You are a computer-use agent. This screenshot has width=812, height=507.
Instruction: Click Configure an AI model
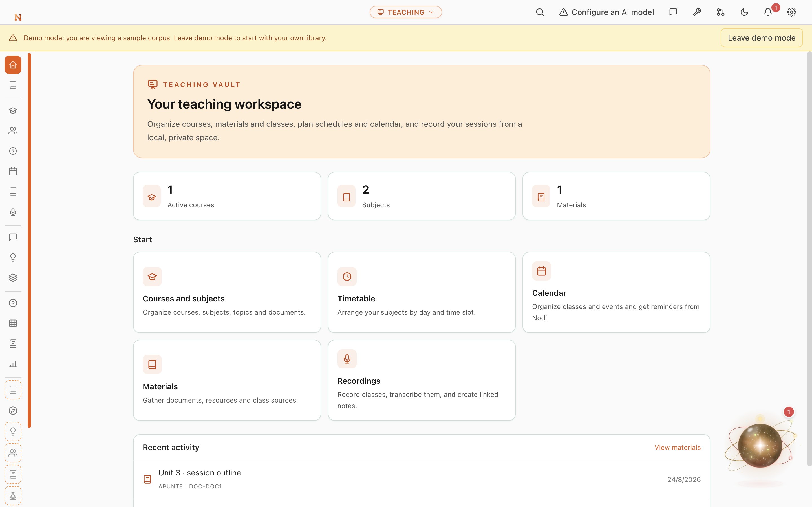(x=606, y=12)
